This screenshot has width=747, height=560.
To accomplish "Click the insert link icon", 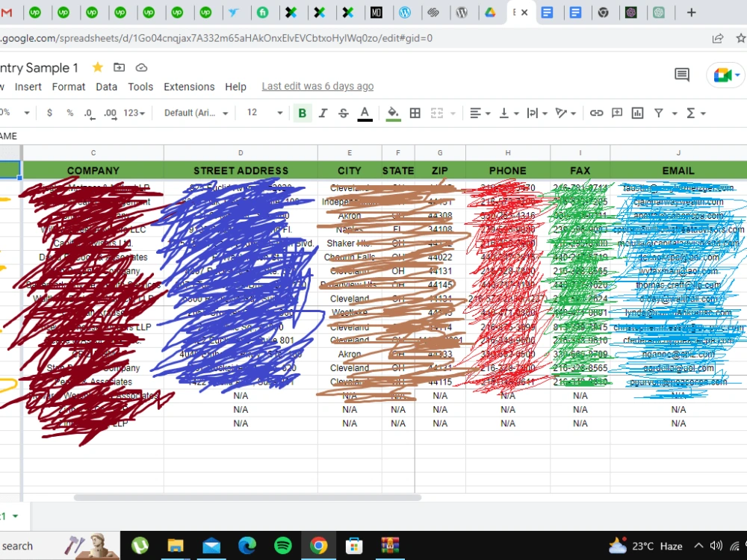I will (596, 113).
